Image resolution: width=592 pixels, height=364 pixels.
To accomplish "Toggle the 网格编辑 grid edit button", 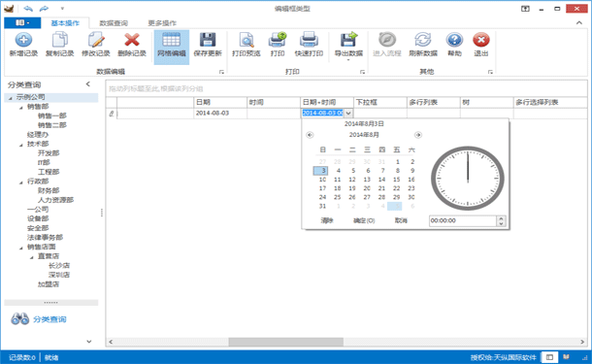I will coord(172,47).
